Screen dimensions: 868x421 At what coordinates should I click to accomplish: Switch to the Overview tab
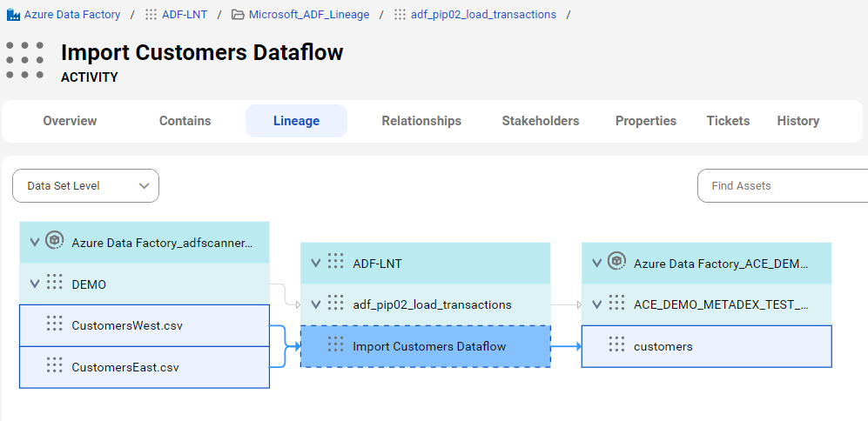70,121
